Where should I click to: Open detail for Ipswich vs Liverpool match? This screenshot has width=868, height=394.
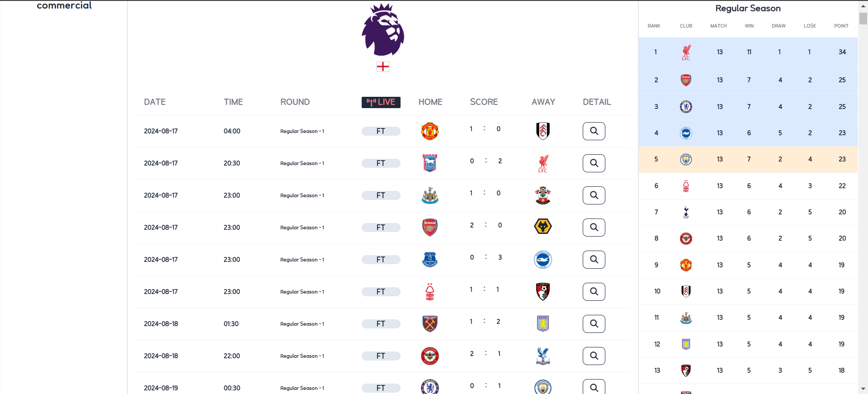(x=594, y=163)
